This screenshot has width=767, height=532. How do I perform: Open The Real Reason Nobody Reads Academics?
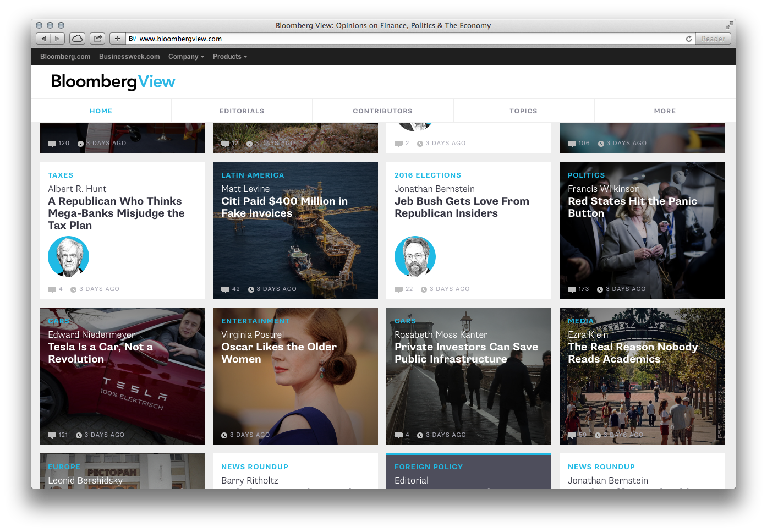point(633,353)
